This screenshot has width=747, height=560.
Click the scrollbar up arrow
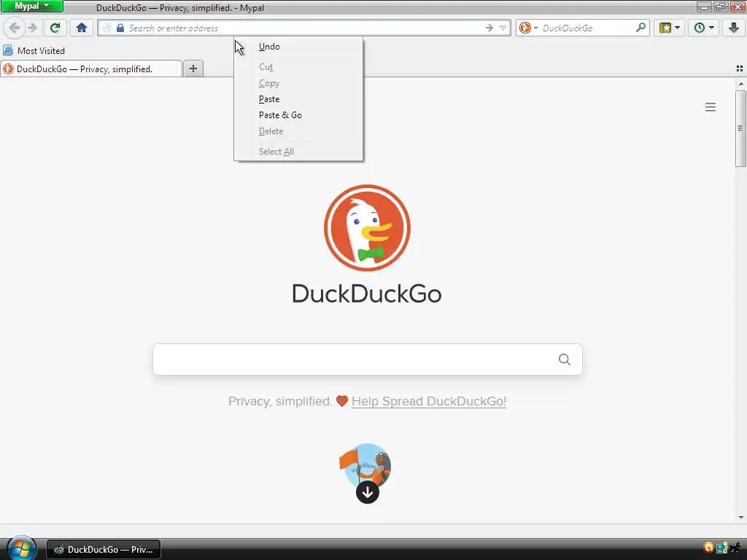(x=740, y=84)
